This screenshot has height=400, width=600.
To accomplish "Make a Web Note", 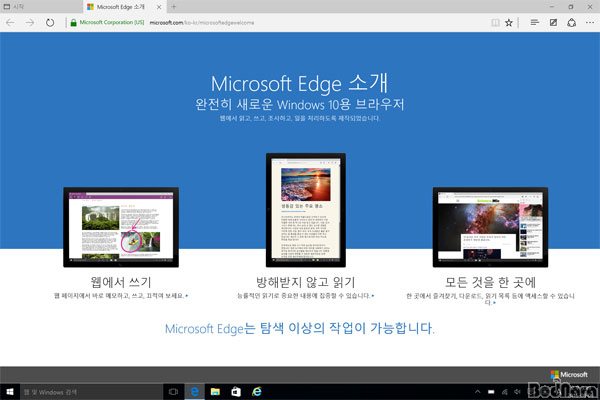I will click(553, 23).
